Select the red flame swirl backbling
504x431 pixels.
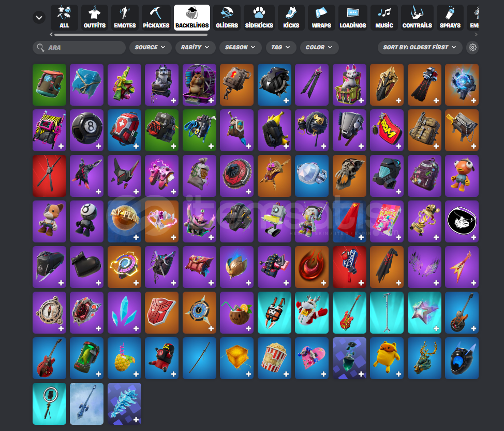point(312,267)
